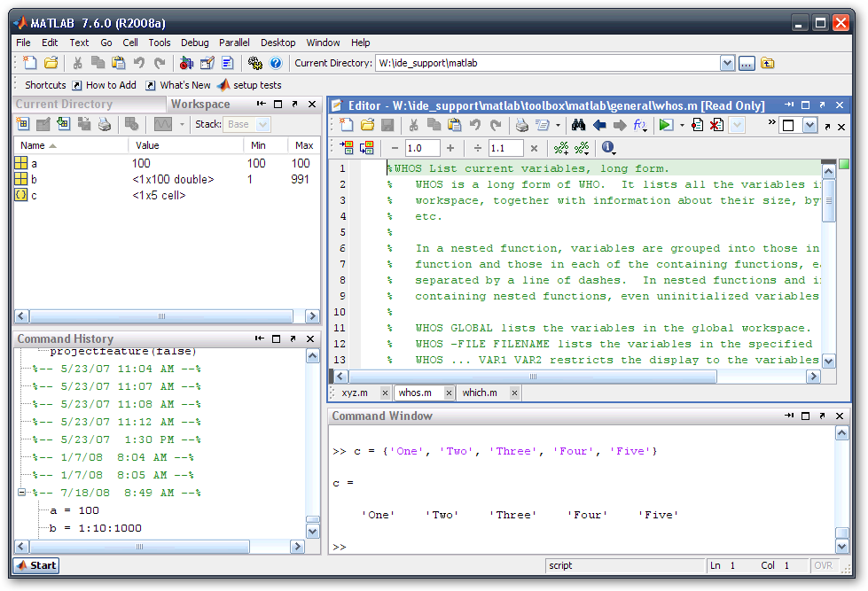
Task: Click the Simulink icon in main toolbar
Action: tap(186, 63)
